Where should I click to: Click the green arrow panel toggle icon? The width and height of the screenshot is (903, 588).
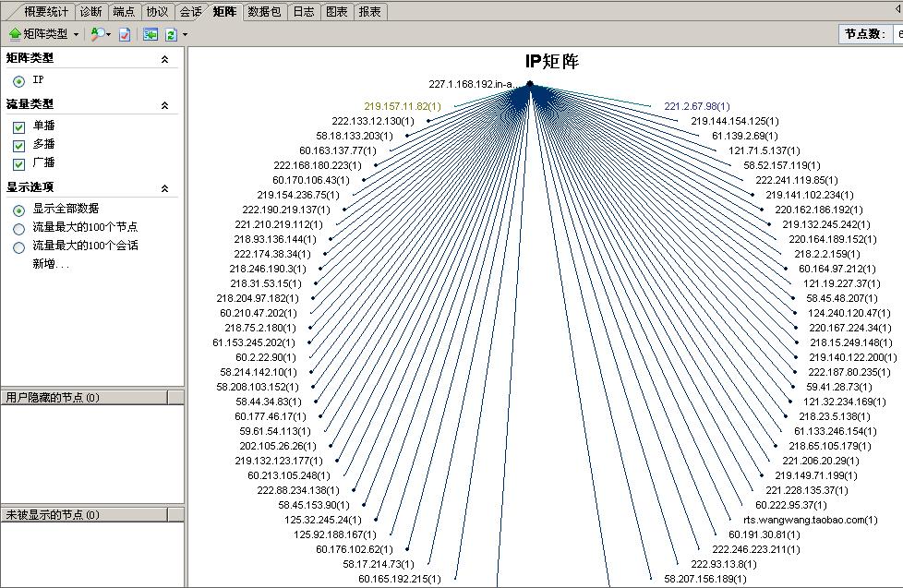[x=150, y=34]
